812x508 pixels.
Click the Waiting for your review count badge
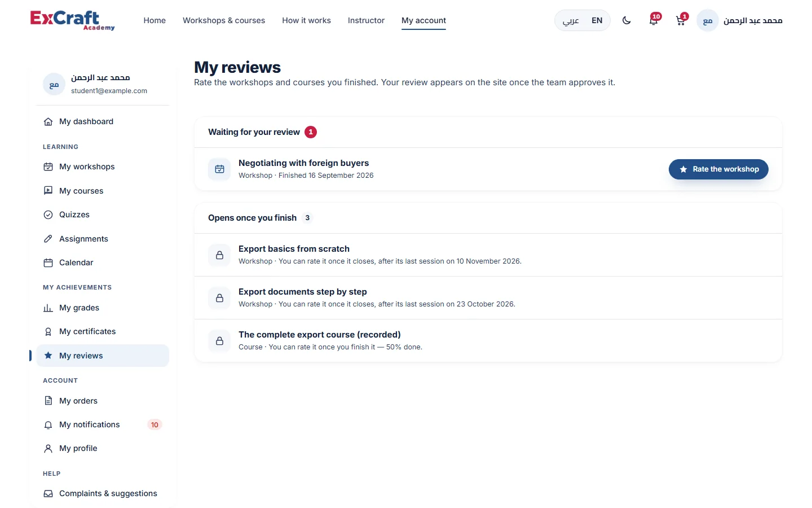pos(311,132)
